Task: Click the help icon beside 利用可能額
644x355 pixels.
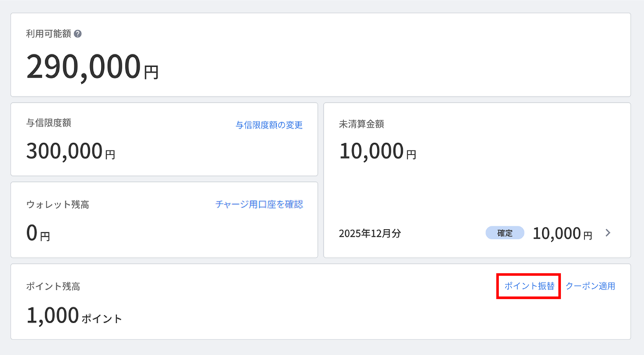Action: 78,34
